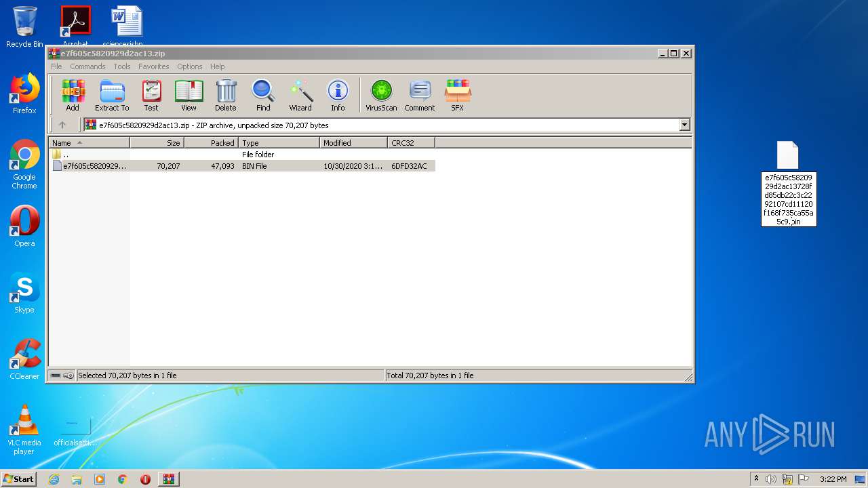
Task: Select the parent folder '..' row
Action: click(x=242, y=155)
